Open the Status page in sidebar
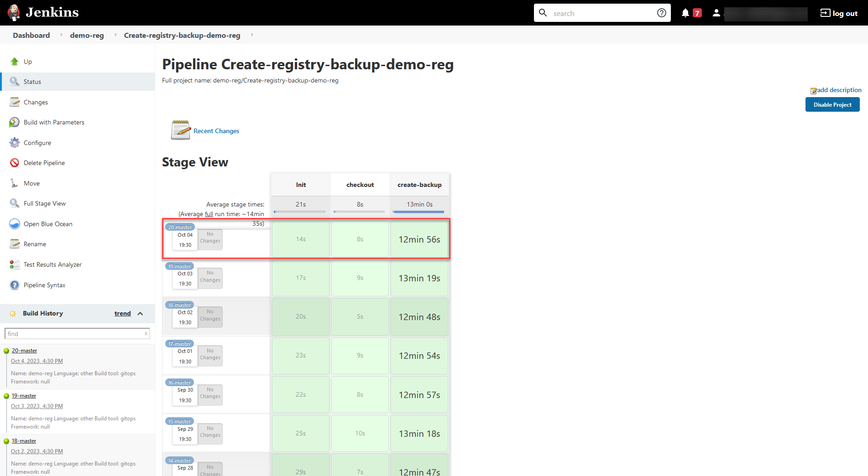This screenshot has height=476, width=868. click(x=78, y=82)
